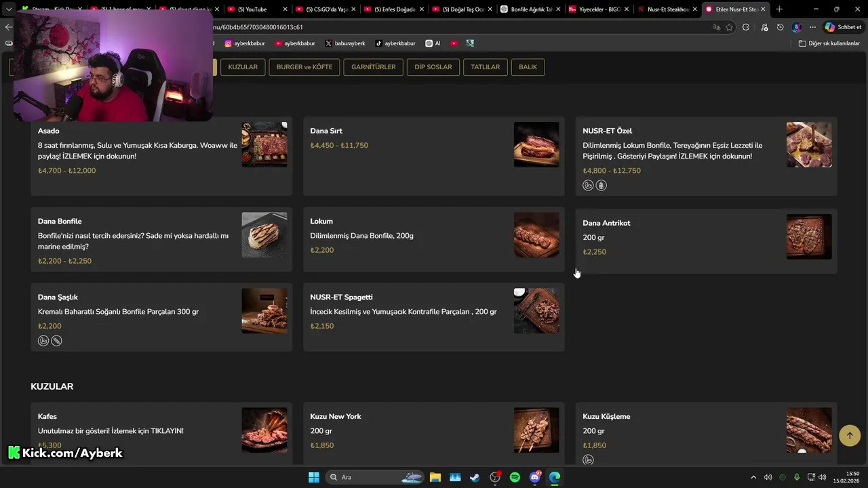
Task: Click the first allergen icon under NUSR-ET Özel
Action: 588,185
